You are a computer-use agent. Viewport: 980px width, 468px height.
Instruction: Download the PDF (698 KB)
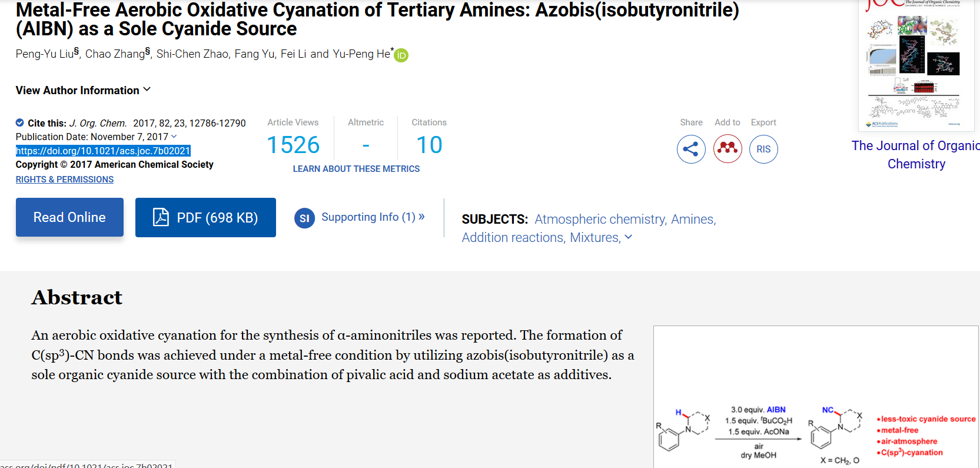coord(205,217)
